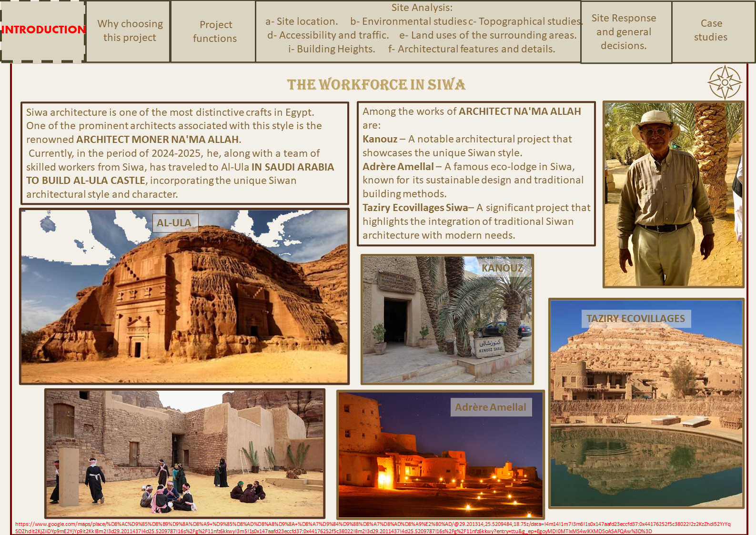Image resolution: width=756 pixels, height=535 pixels.
Task: Click the Adrère Amellal caption label
Action: tap(491, 407)
